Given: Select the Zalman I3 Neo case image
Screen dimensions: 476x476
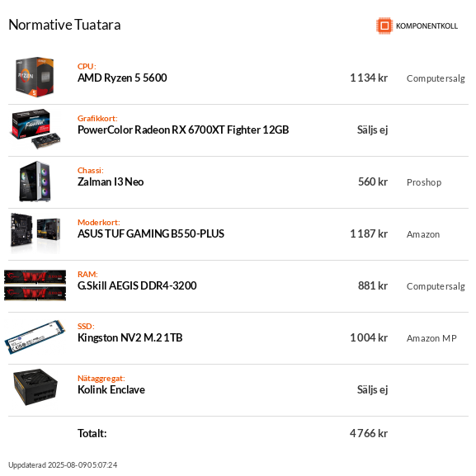Looking at the screenshot, I should click(x=35, y=181).
